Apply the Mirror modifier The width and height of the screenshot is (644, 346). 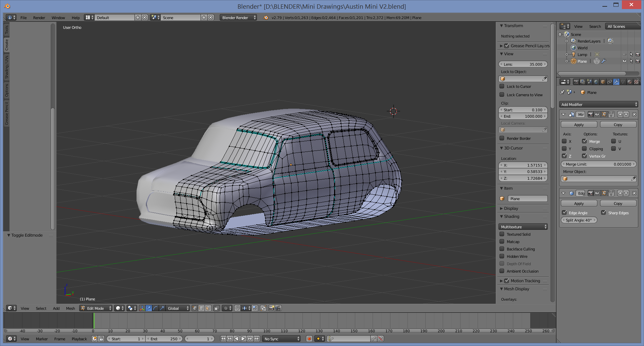[x=579, y=125]
